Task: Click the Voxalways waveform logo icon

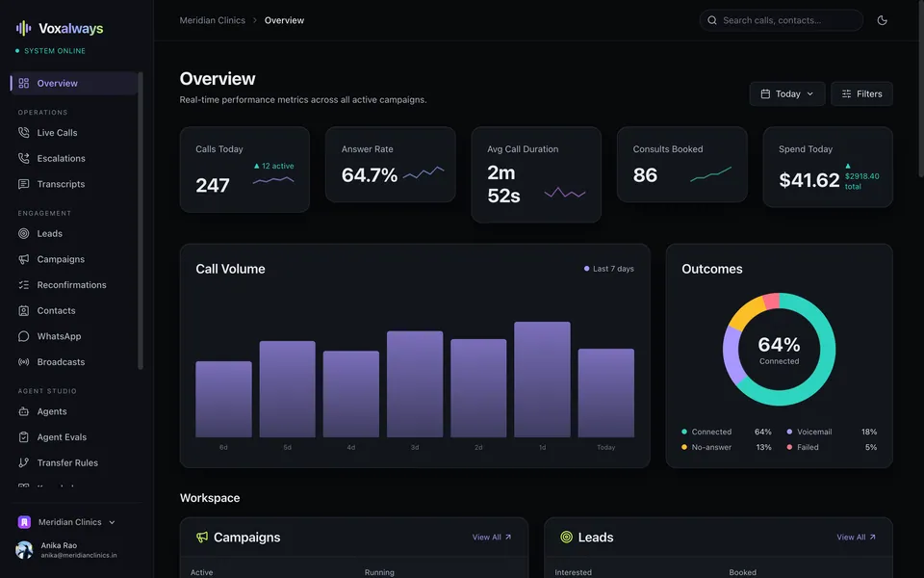Action: (x=23, y=28)
